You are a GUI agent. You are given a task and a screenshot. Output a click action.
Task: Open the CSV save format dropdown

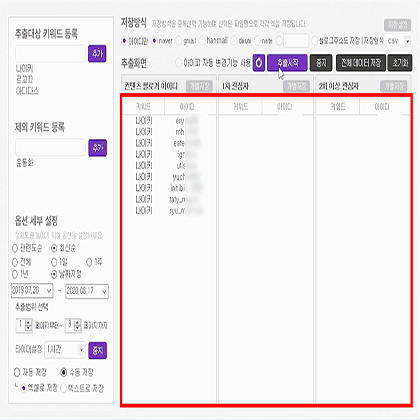(399, 41)
